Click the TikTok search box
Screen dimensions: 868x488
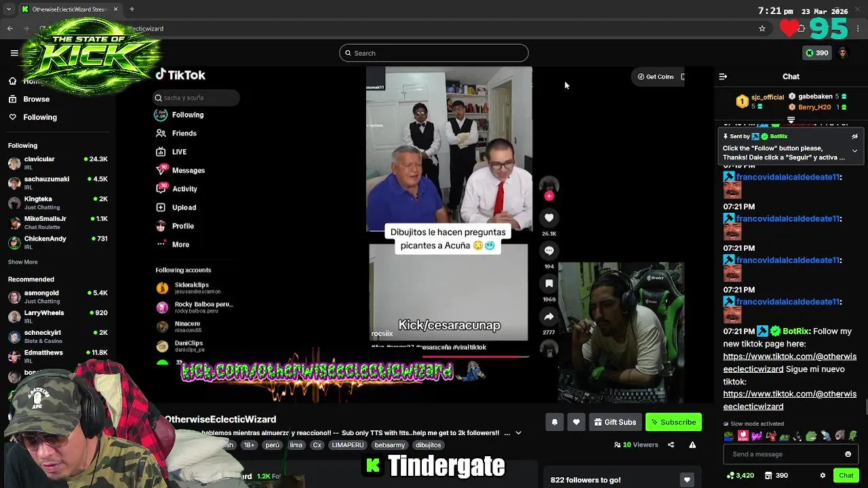(x=197, y=98)
